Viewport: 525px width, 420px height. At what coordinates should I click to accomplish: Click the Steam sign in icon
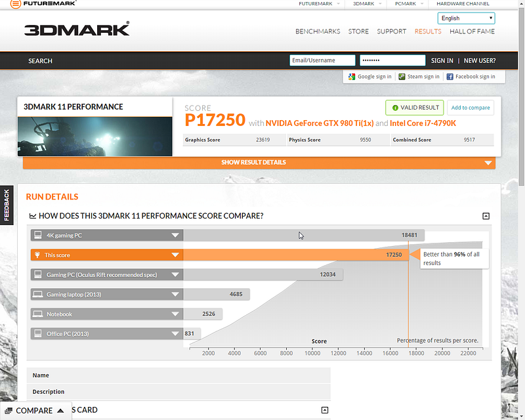402,77
